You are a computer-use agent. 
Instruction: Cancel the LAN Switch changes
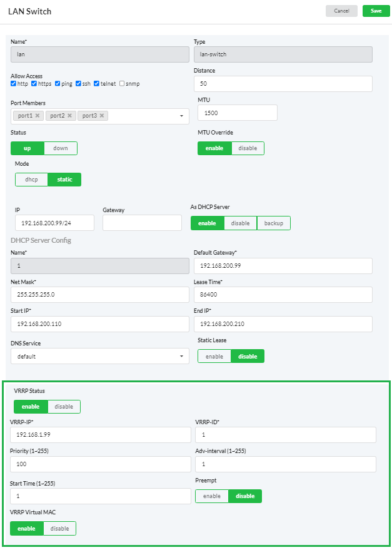(x=341, y=11)
